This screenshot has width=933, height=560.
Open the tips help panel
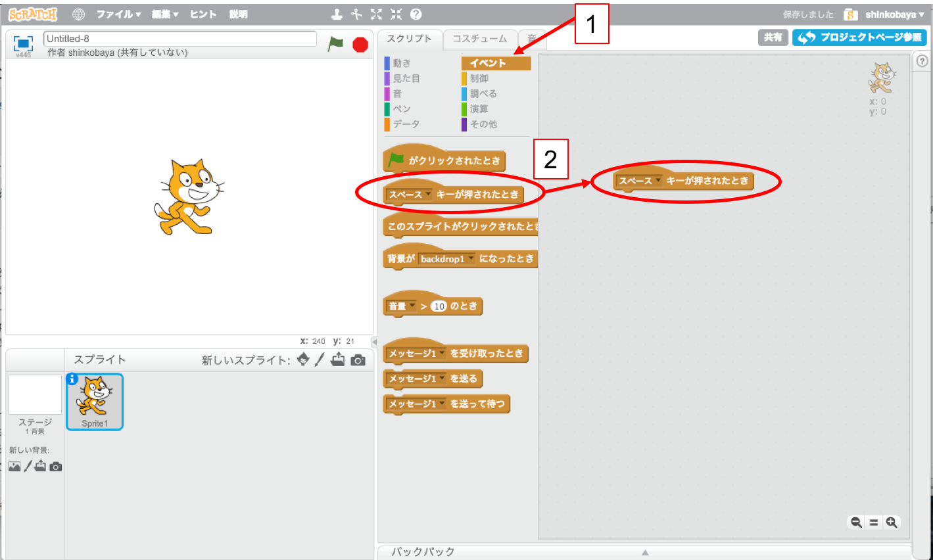[922, 61]
